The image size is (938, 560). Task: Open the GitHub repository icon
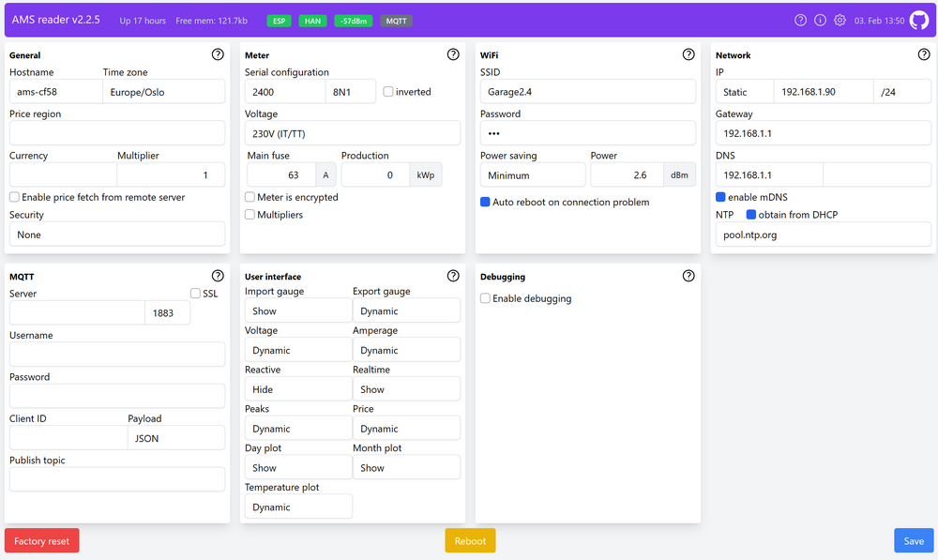point(919,20)
